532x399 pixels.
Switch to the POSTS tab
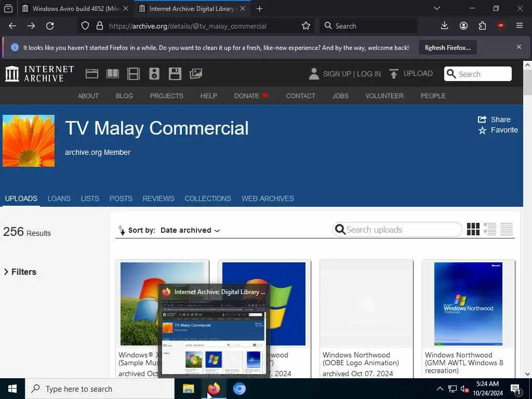point(121,198)
